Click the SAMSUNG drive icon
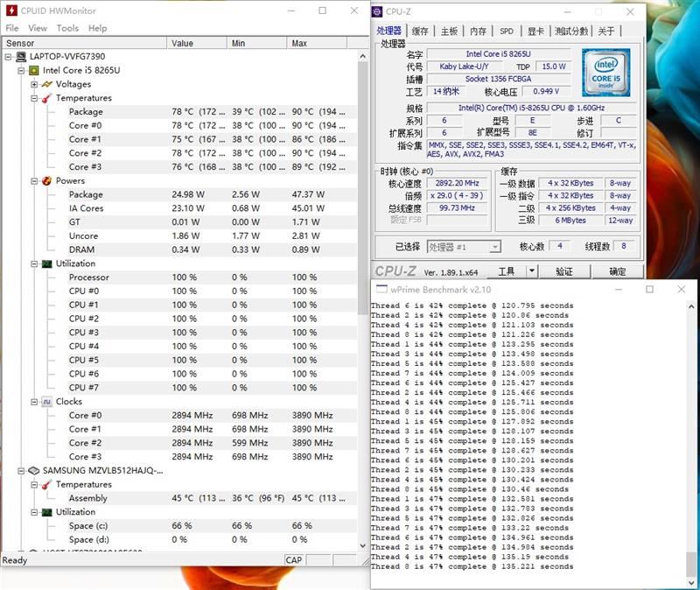 (34, 471)
